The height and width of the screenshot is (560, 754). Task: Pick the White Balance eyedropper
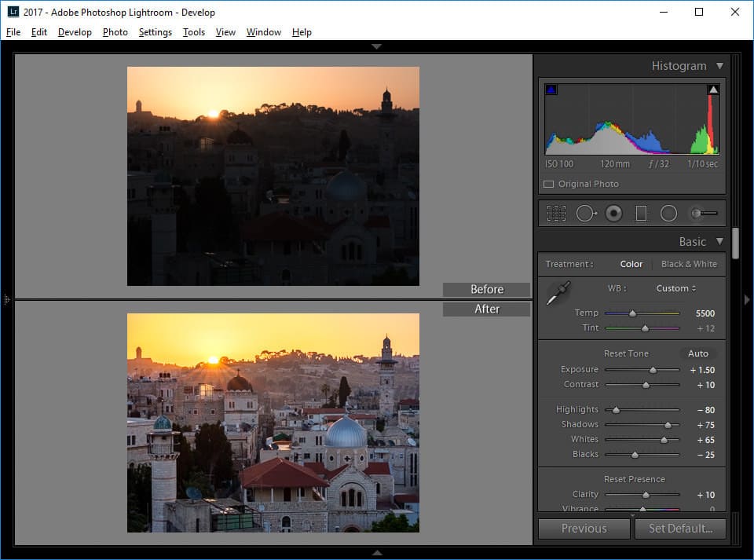pyautogui.click(x=558, y=293)
